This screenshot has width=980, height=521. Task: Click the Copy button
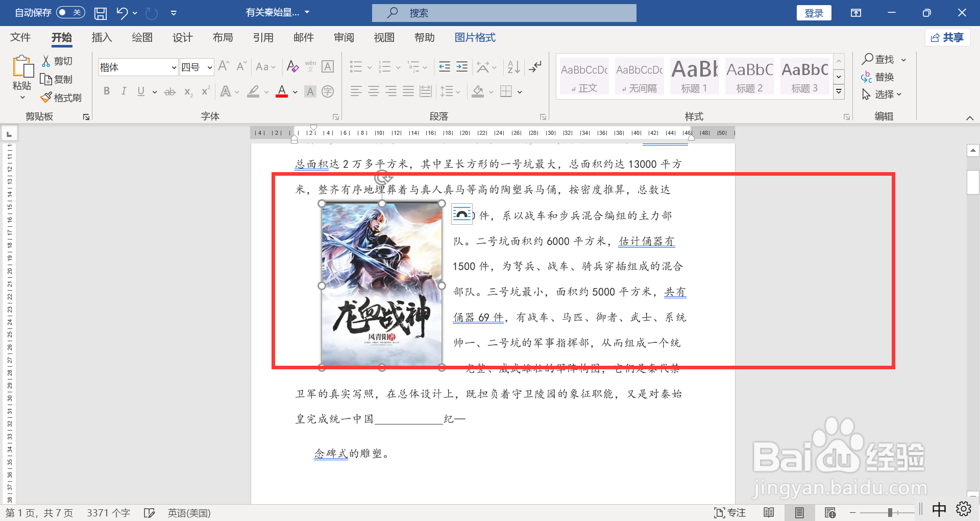tap(57, 79)
